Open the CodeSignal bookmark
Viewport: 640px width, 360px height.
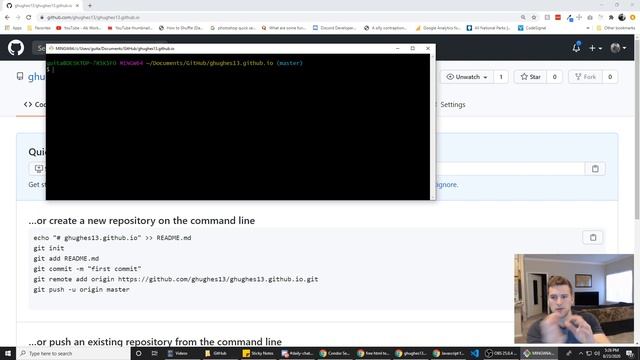point(532,28)
